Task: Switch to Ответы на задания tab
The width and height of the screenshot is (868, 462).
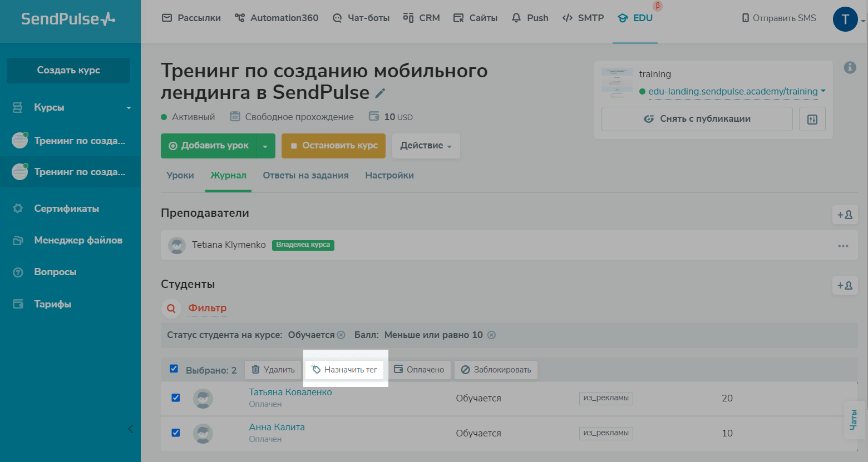Action: (305, 176)
